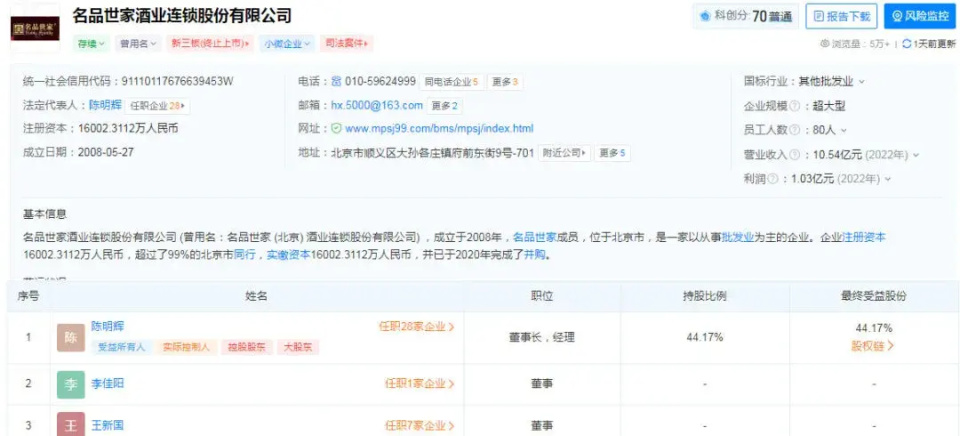Click the 并购 link in description
This screenshot has width=960, height=436.
[534, 255]
